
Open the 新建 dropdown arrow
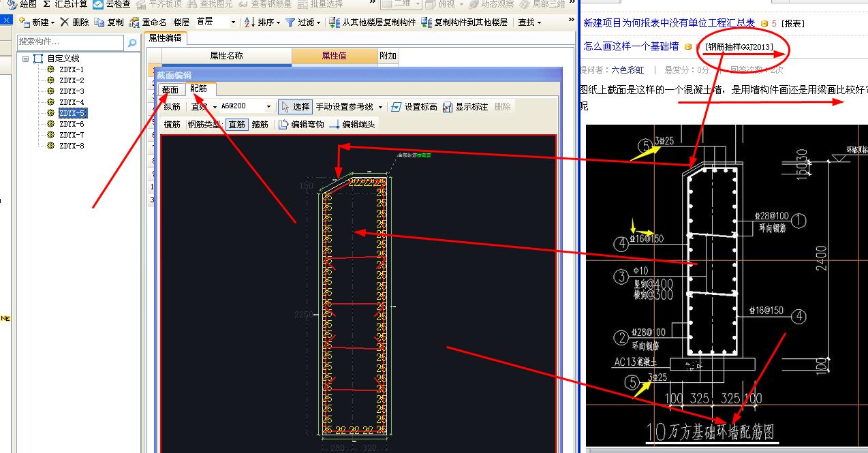(x=54, y=22)
